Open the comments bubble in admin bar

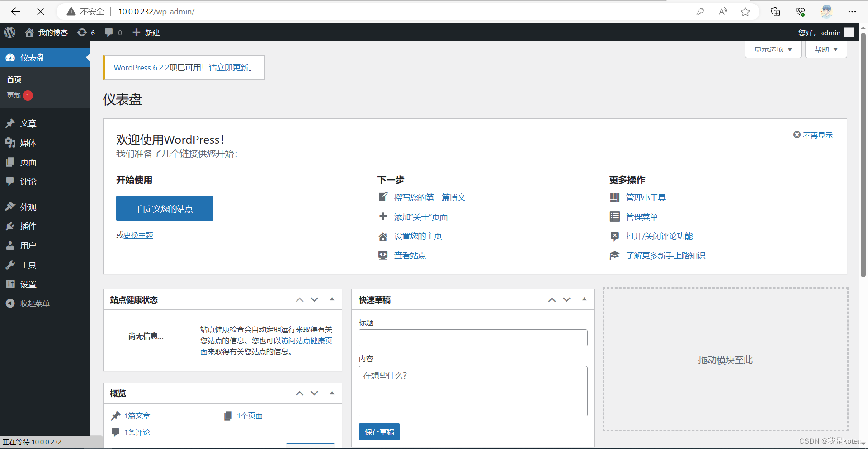(x=113, y=33)
